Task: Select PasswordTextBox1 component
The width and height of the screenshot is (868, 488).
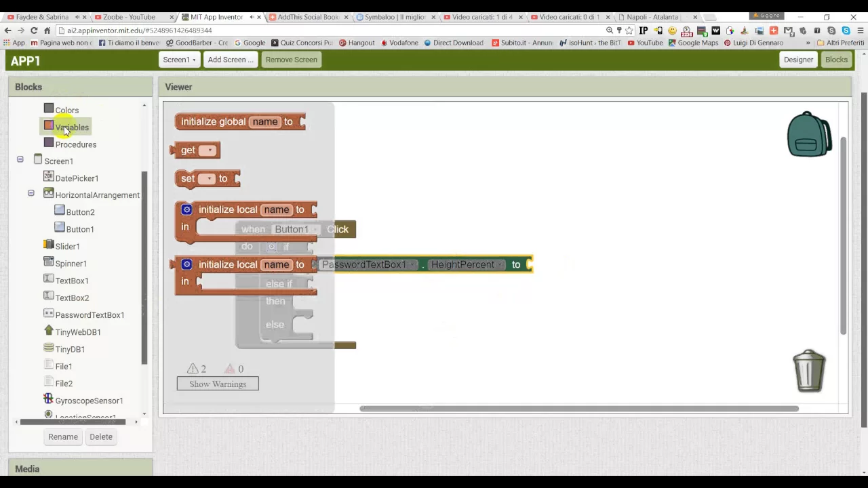Action: click(90, 315)
